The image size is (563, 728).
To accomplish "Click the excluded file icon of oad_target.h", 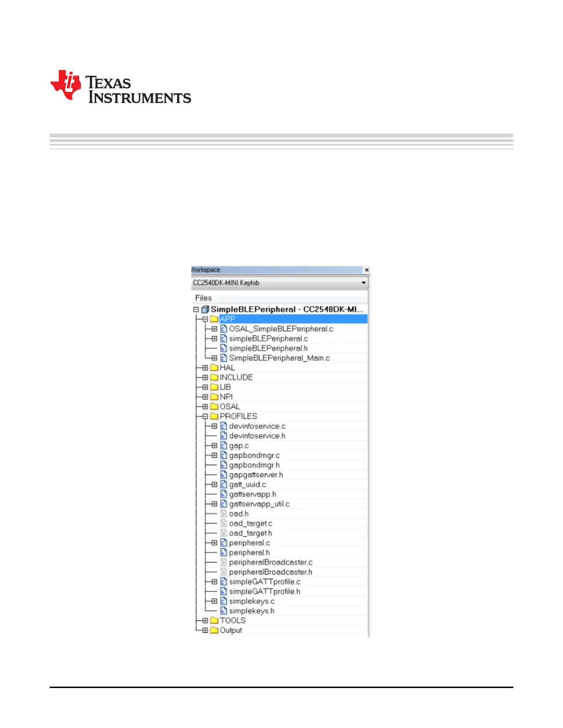I will tap(224, 533).
